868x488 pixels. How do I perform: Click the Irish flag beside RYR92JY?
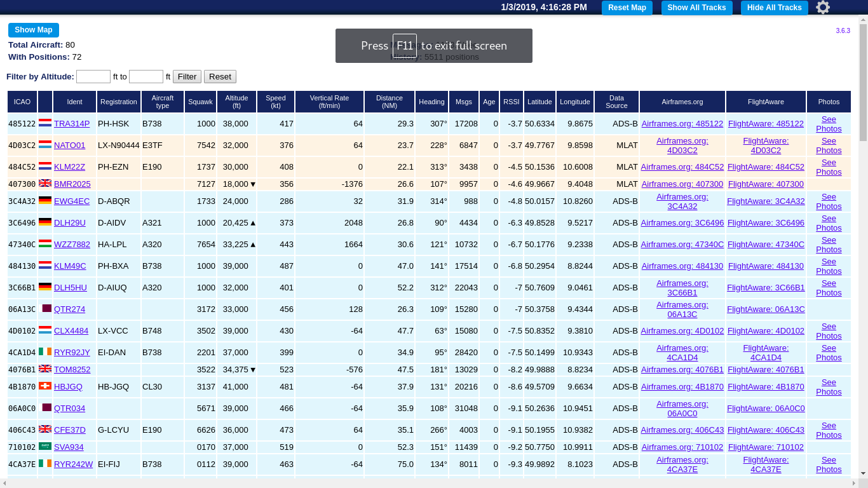point(45,352)
